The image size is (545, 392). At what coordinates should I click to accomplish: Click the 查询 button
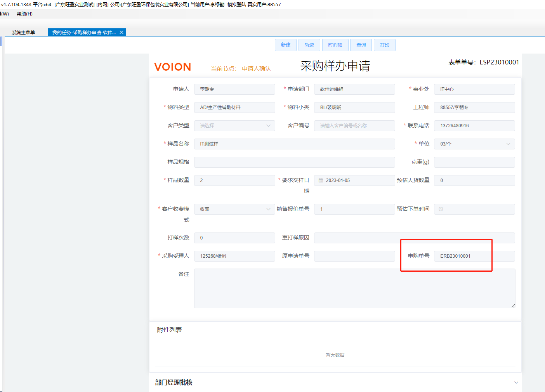coord(361,45)
